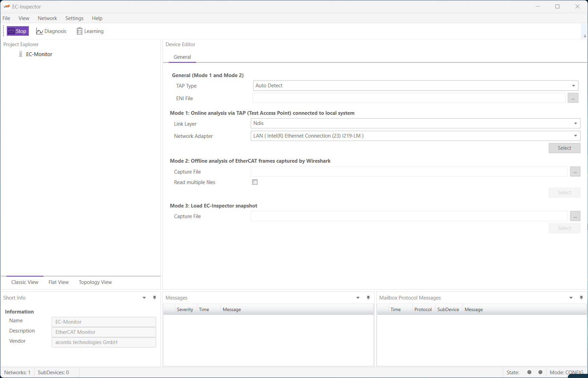Switch to Flat View tab
Viewport: 588px width, 378px height.
click(x=58, y=282)
